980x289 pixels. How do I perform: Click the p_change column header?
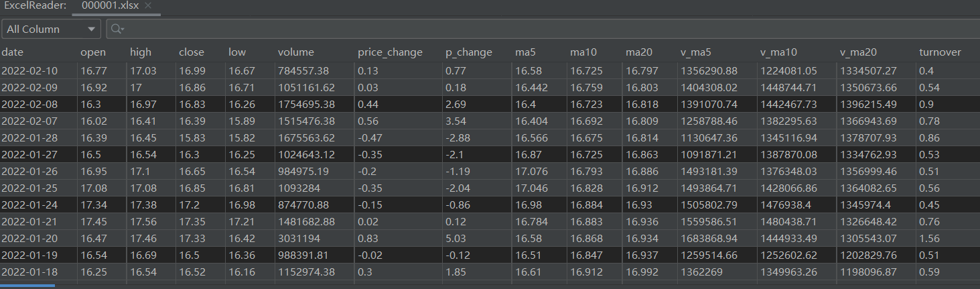point(468,52)
